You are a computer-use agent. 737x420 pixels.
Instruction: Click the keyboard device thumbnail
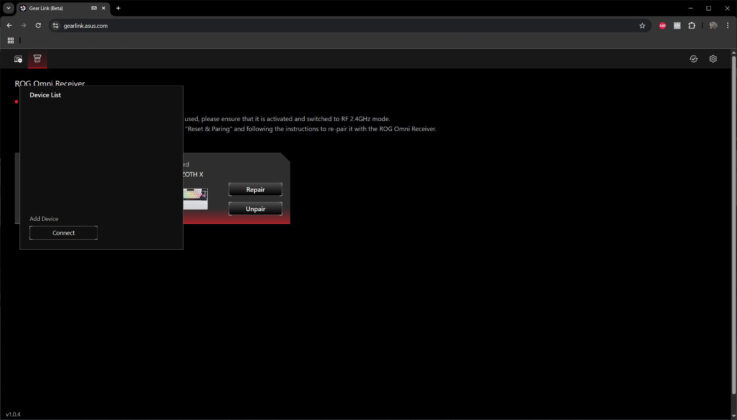tap(195, 199)
